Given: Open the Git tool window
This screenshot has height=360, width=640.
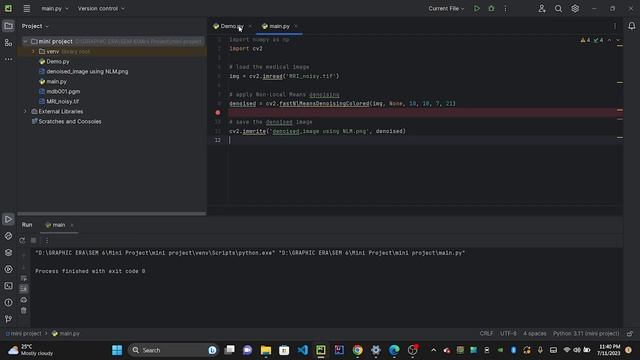Looking at the screenshot, I should coord(8,319).
